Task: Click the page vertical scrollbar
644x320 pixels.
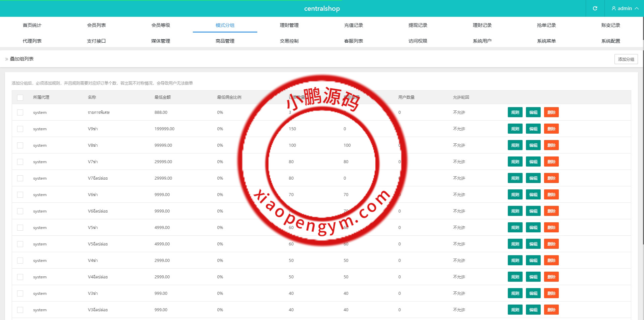Action: [643, 134]
